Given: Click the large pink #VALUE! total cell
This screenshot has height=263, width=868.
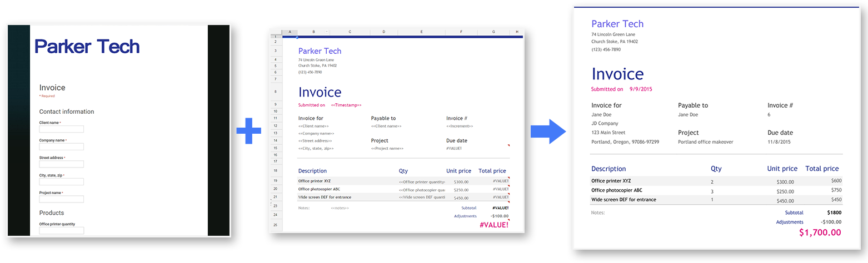Looking at the screenshot, I should 493,225.
